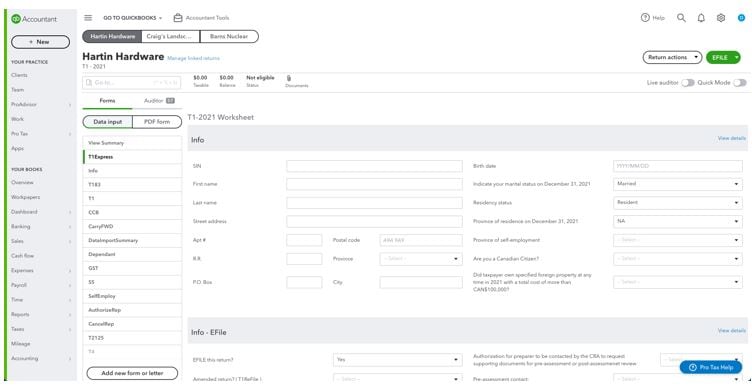This screenshot has height=388, width=752.
Task: Select T1Express in forms list
Action: [132, 157]
